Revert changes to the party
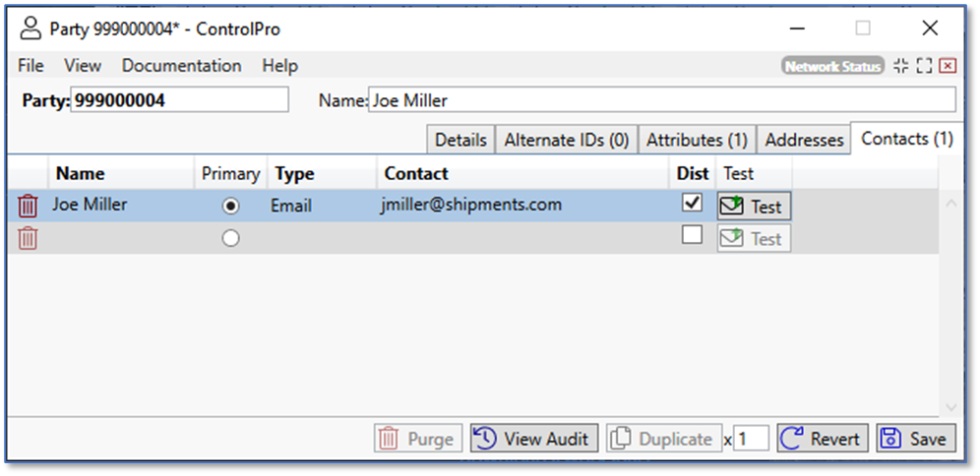Viewport: 980px width, 476px height. (823, 439)
